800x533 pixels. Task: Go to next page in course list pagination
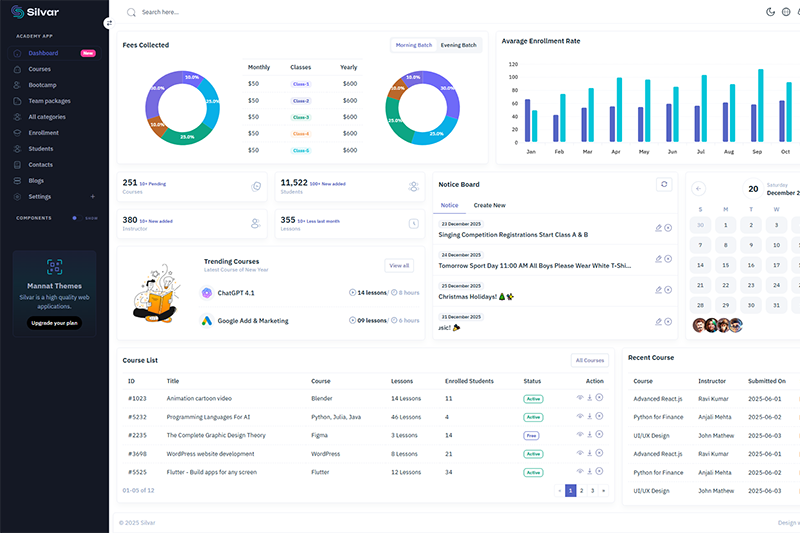click(x=603, y=491)
